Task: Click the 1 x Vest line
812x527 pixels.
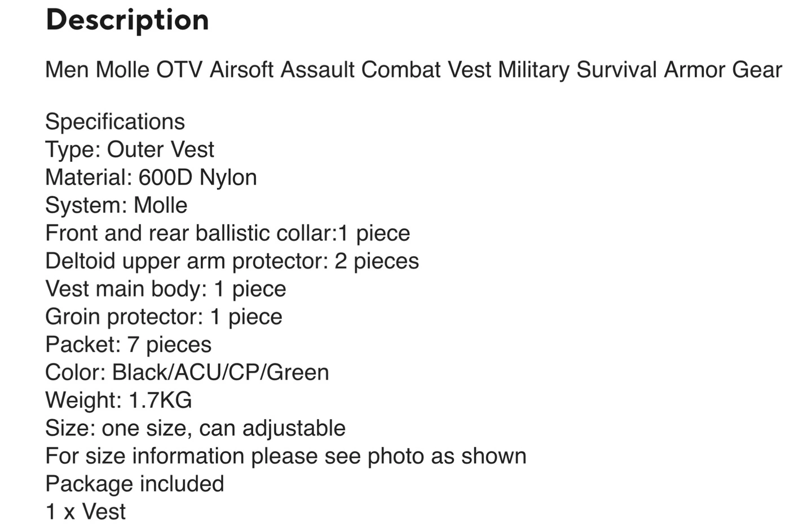Action: pos(86,512)
